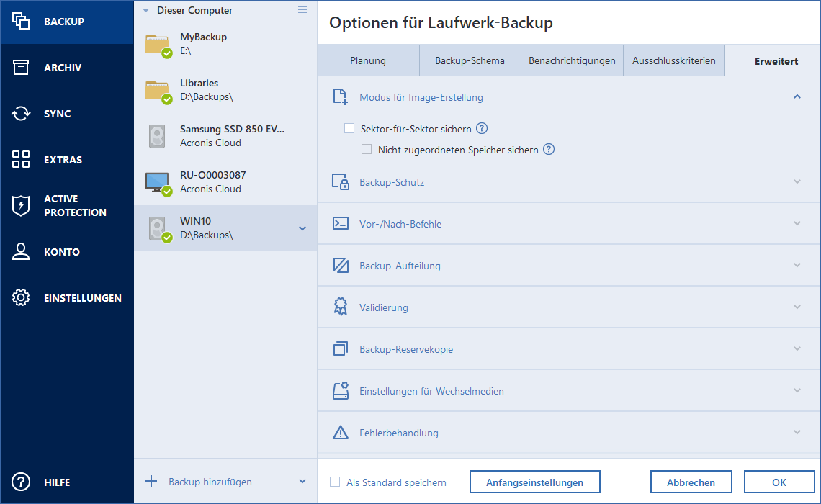Click help icon next to Sektor-für-Sektor sichern
This screenshot has height=504, width=821.
click(483, 129)
